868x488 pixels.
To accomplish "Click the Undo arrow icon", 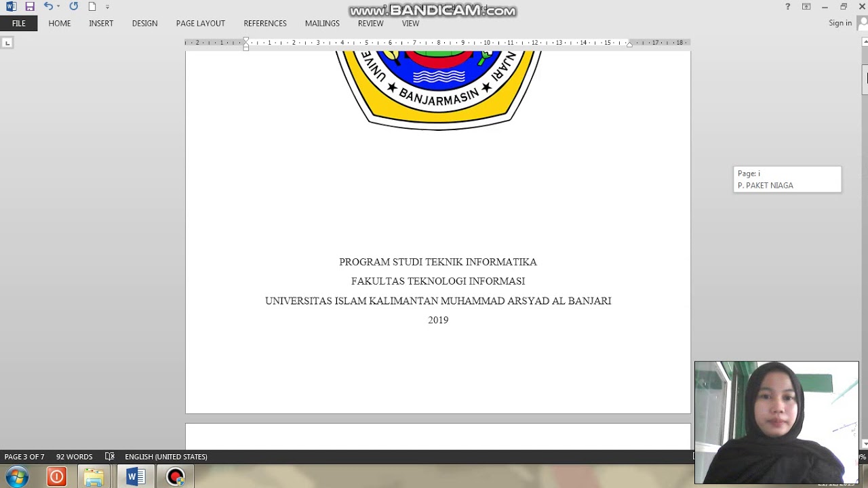I will coord(48,7).
